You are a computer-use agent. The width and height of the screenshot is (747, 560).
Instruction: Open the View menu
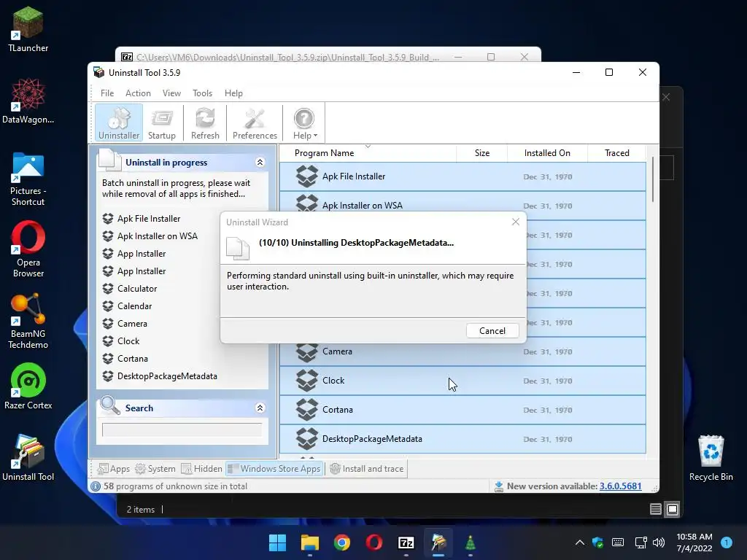171,93
